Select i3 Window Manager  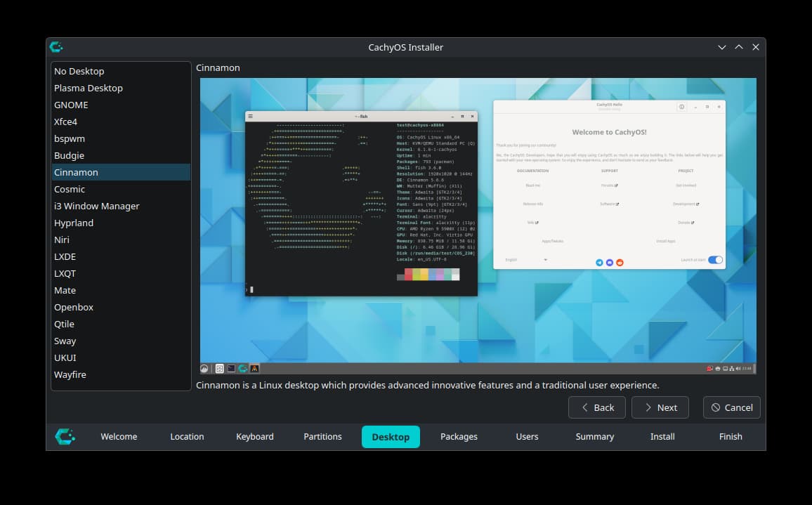[x=122, y=206]
